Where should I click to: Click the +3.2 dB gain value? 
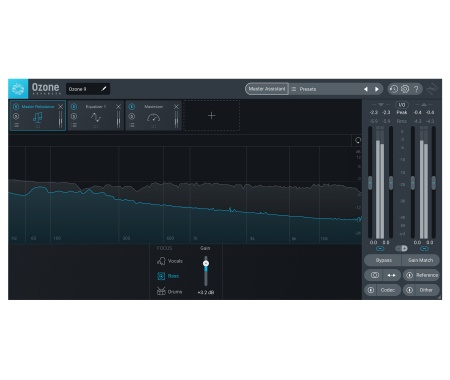click(x=206, y=292)
